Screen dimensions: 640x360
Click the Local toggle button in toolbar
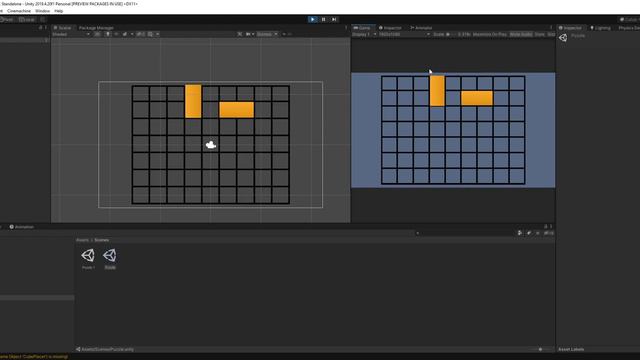click(x=27, y=19)
